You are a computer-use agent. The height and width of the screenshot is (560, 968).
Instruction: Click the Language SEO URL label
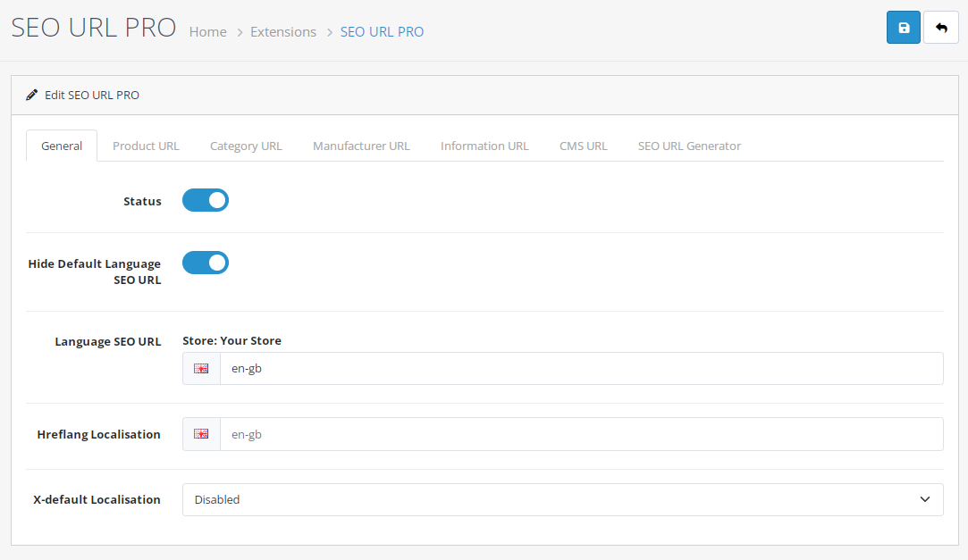click(108, 342)
